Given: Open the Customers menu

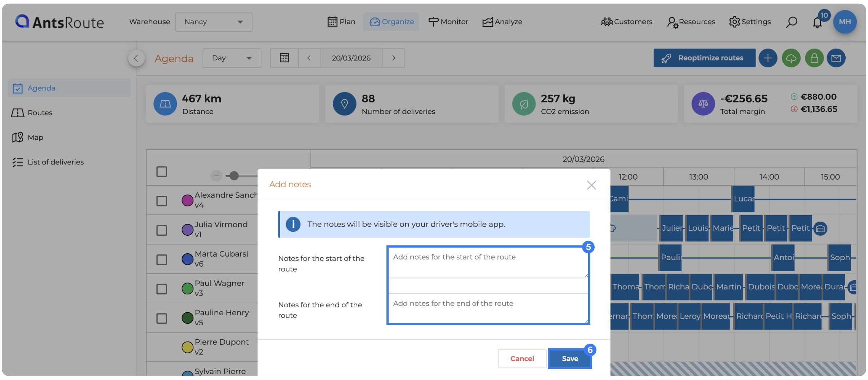Looking at the screenshot, I should click(x=627, y=22).
